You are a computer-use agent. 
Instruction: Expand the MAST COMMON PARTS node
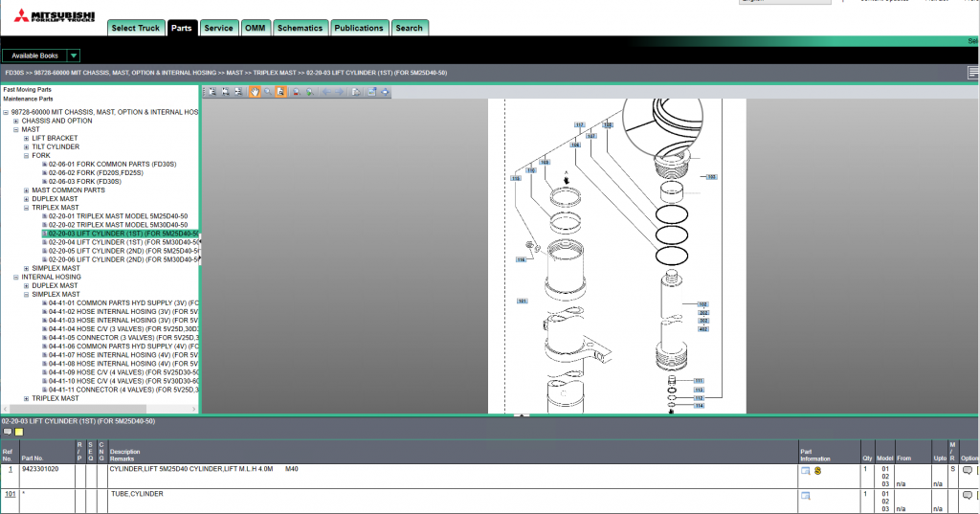pos(26,190)
